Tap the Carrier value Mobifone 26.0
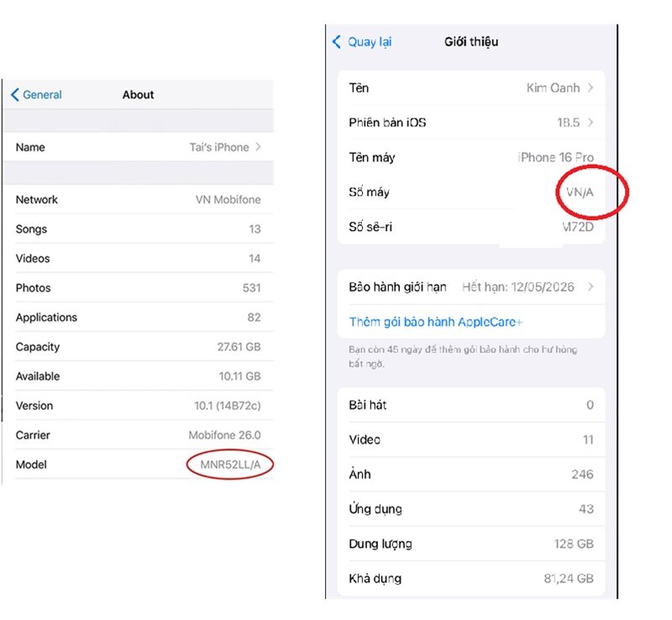The image size is (672, 620). pos(224,435)
